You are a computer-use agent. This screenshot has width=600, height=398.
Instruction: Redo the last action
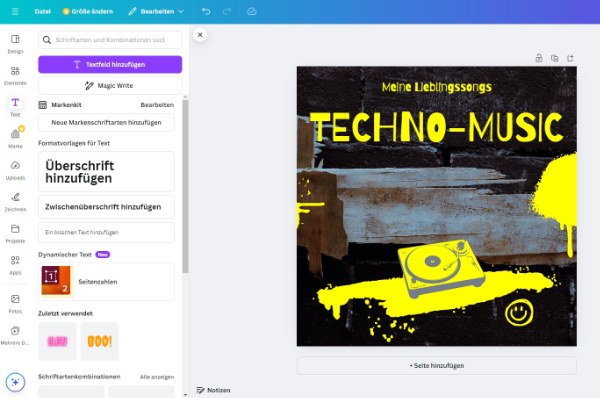coord(227,11)
